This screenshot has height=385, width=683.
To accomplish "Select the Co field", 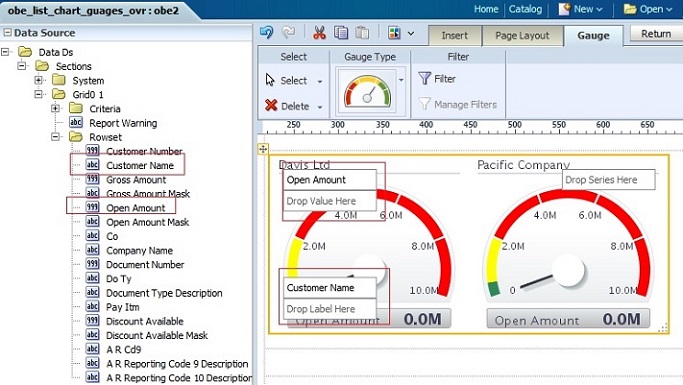I will [x=112, y=236].
